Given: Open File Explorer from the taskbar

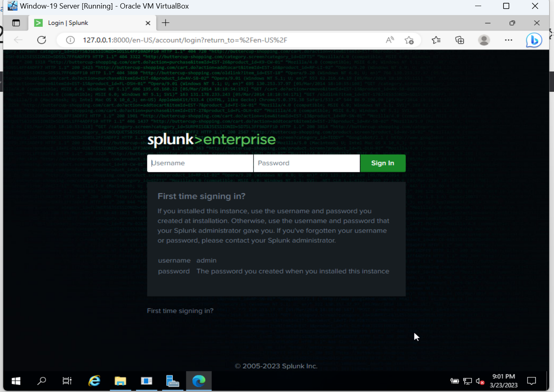Looking at the screenshot, I should tap(120, 381).
